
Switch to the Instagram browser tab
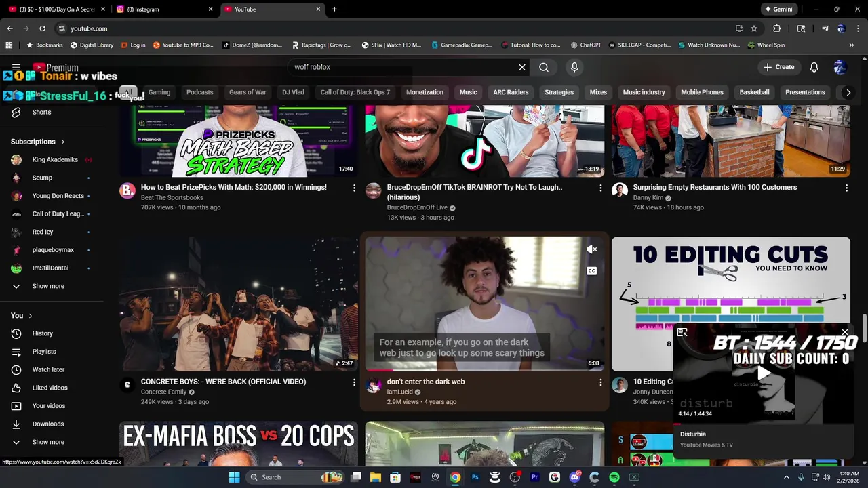[163, 9]
